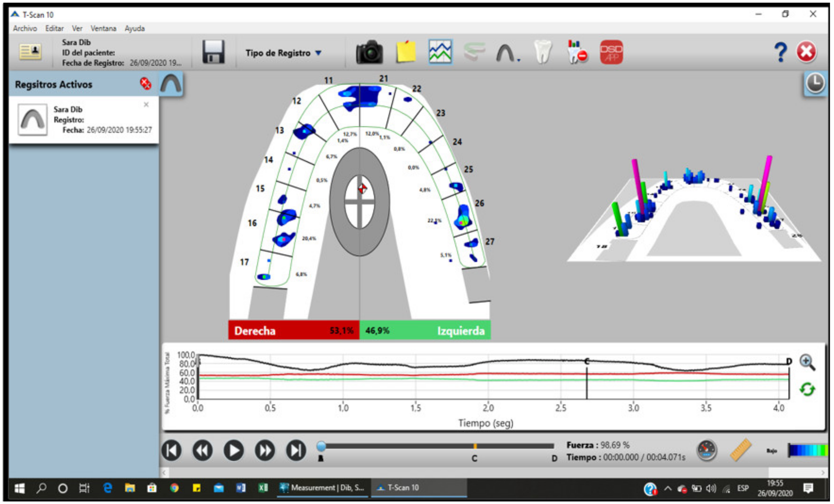The height and width of the screenshot is (504, 834).
Task: Open the Ventana menu
Action: coord(103,28)
